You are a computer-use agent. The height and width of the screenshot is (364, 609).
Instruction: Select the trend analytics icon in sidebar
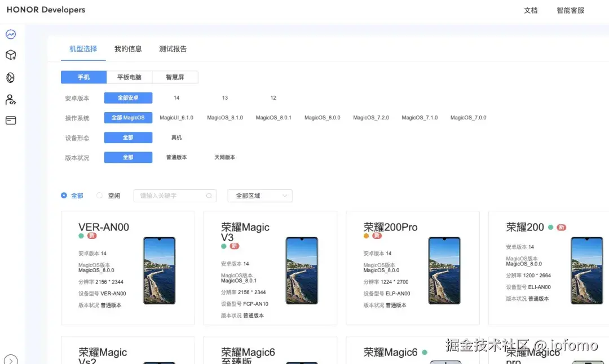pos(11,34)
